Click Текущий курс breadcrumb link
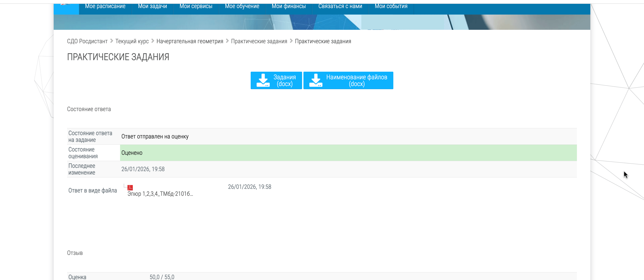The height and width of the screenshot is (280, 644). 132,41
